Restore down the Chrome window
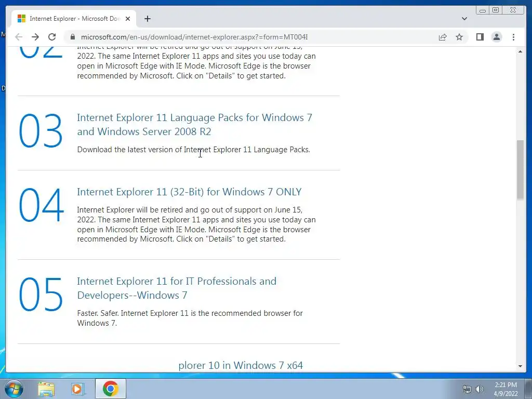The image size is (532, 399). [496, 10]
